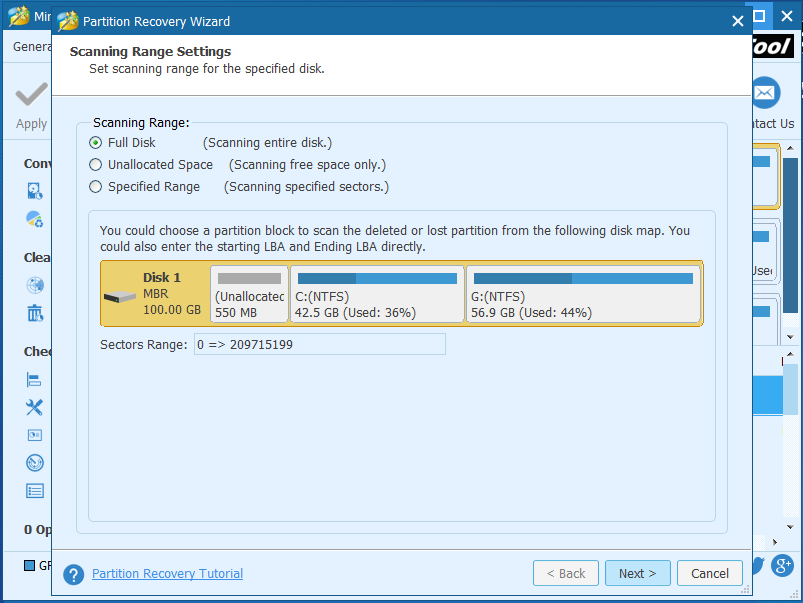The height and width of the screenshot is (603, 803).
Task: Maximize the main MiniTool window
Action: tap(759, 16)
